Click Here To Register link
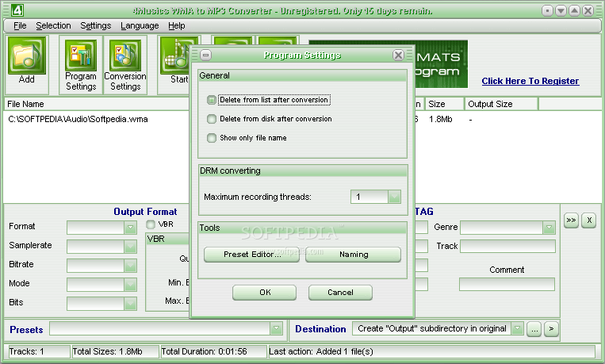605x364 pixels. point(530,81)
